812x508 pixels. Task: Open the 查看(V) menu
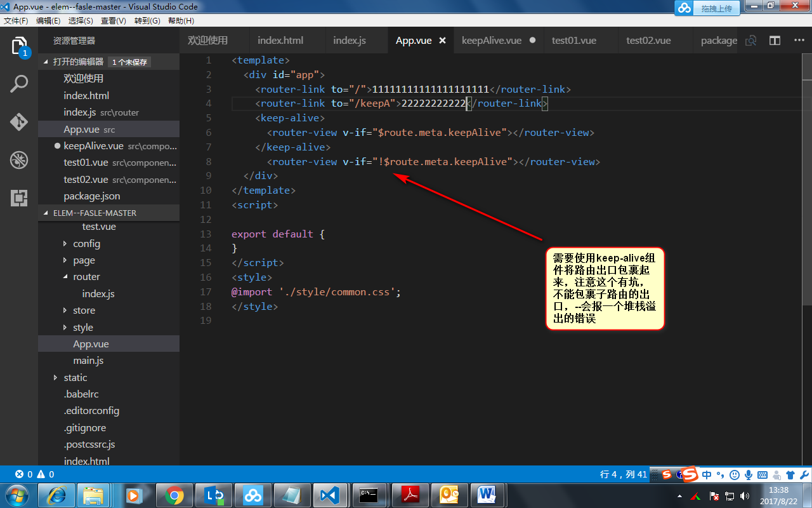pyautogui.click(x=114, y=21)
